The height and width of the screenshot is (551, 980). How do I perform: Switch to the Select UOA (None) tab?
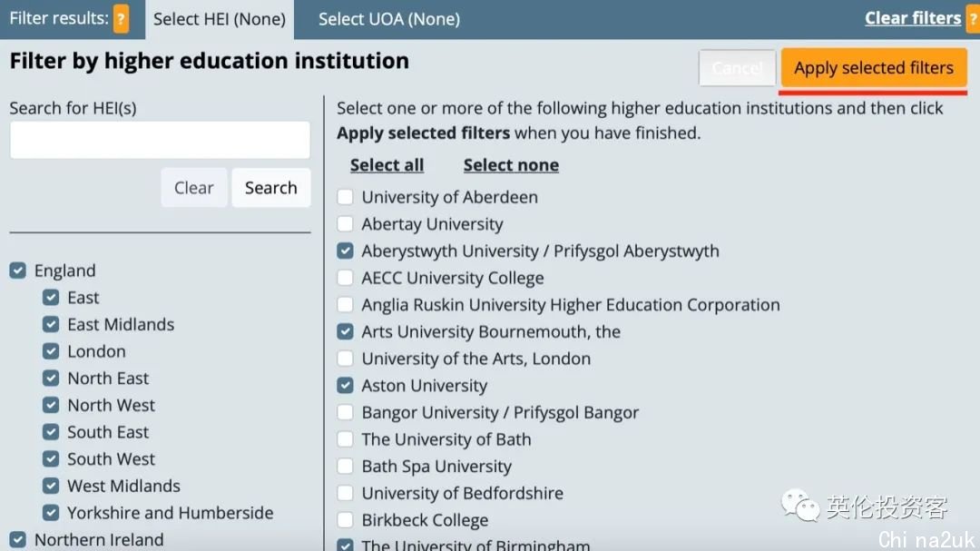coord(388,19)
